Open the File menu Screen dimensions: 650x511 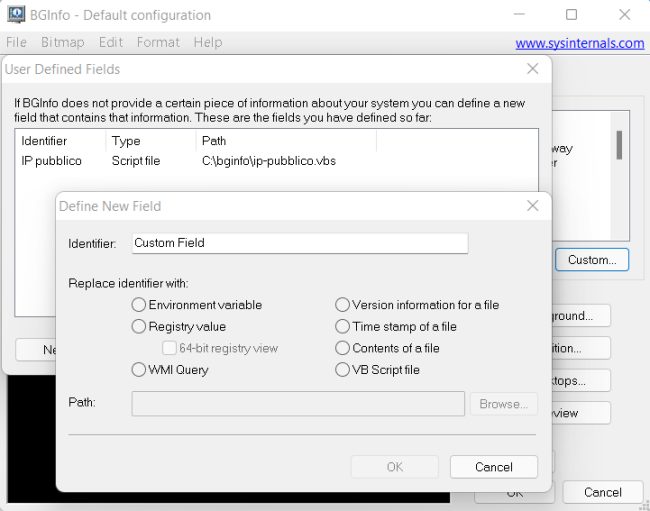[x=16, y=43]
